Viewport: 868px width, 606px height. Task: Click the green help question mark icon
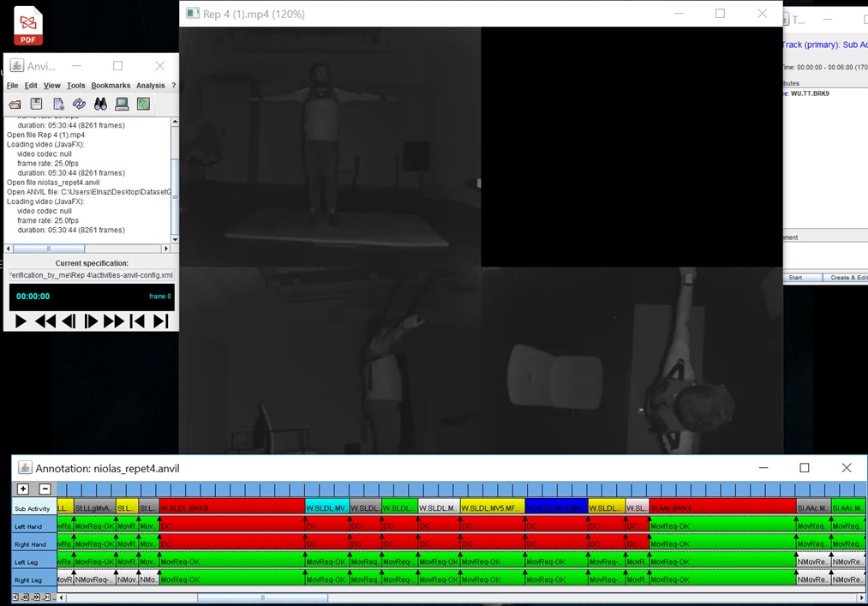point(143,104)
